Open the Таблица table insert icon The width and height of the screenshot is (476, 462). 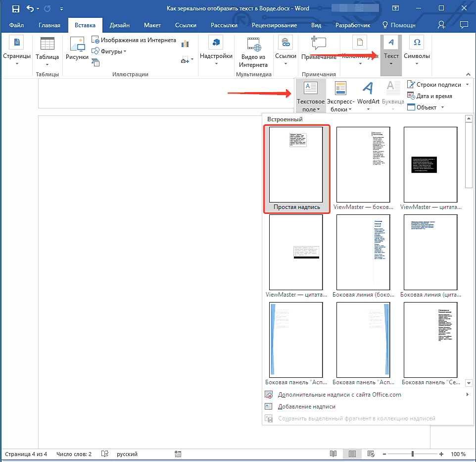click(x=47, y=44)
